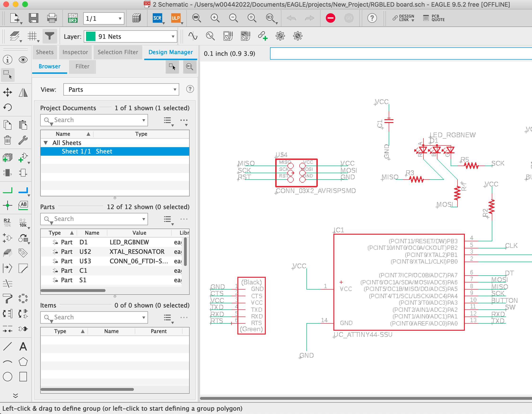Screen dimensions: 532x414
Task: Toggle the selection filter funnel button
Action: [x=49, y=36]
